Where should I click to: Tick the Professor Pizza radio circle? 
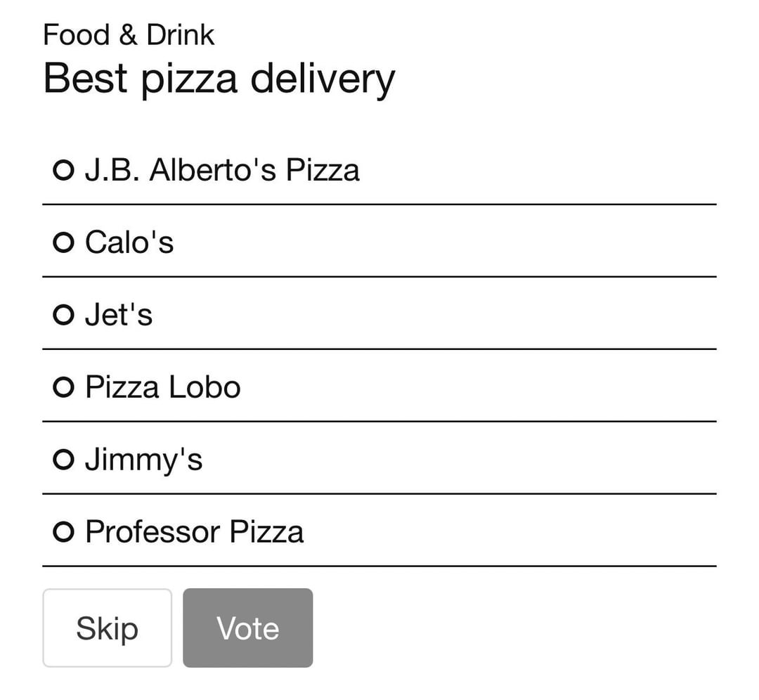[63, 532]
